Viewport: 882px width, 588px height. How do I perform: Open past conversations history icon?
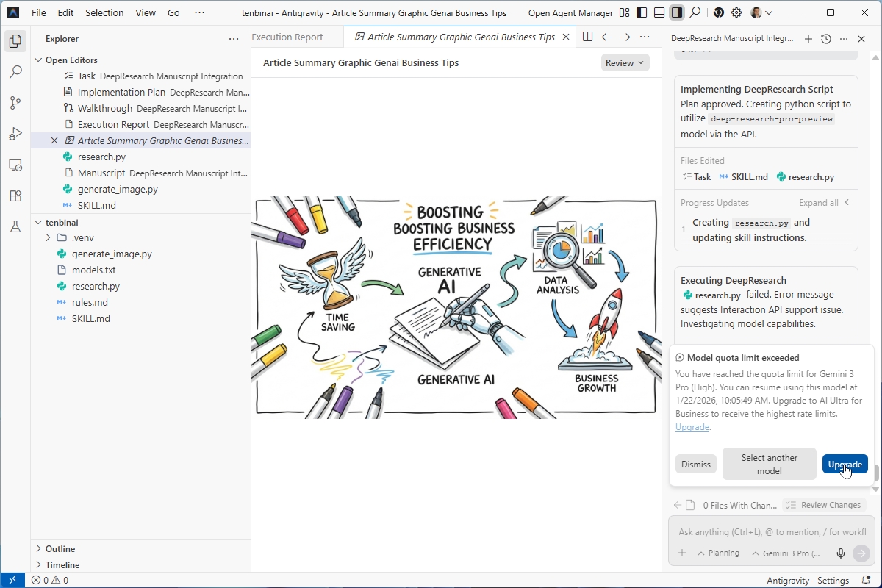[x=826, y=39]
